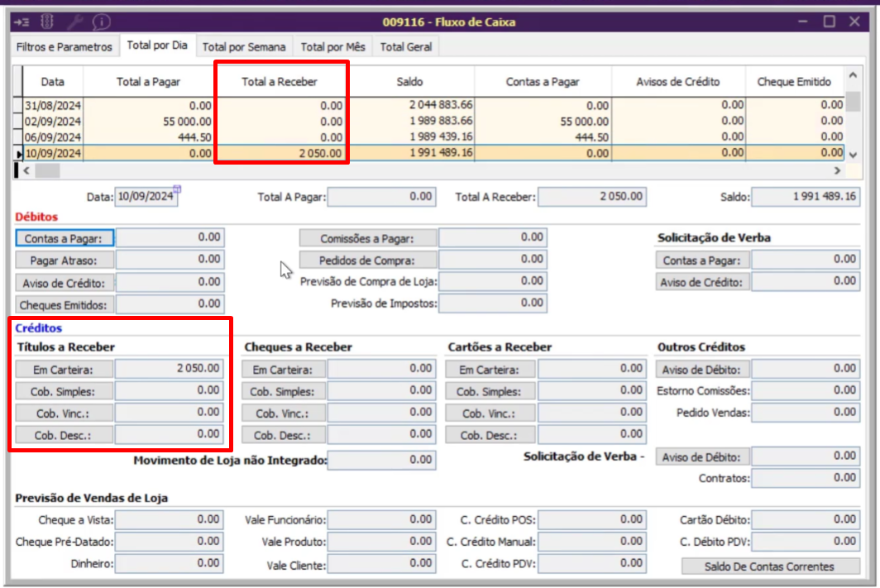
Task: Click Contas a Pagar in Solicitação de Verba
Action: click(702, 261)
